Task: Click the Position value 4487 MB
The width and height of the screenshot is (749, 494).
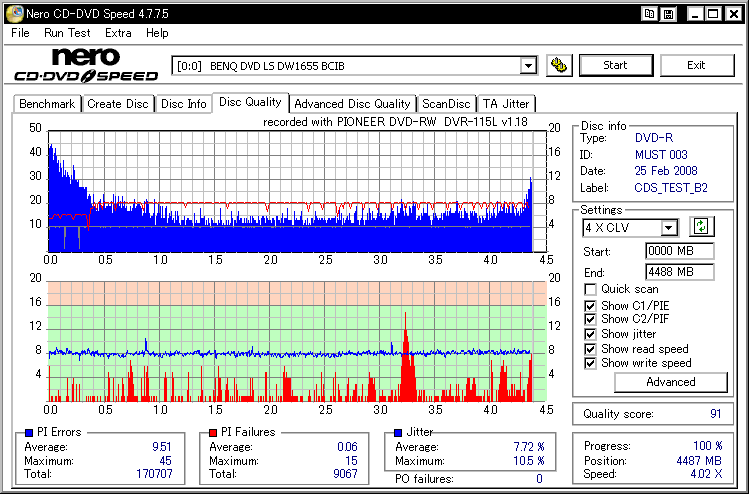Action: click(x=699, y=461)
